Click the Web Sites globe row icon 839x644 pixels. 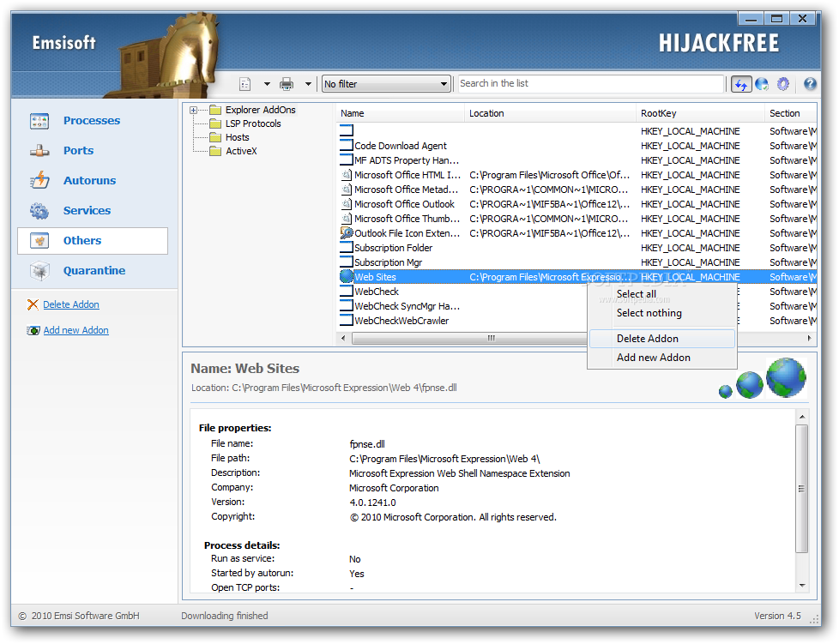pos(347,276)
